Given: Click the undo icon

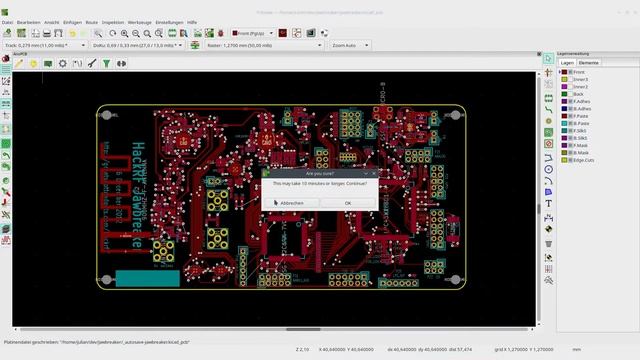Looking at the screenshot, I should 72,33.
